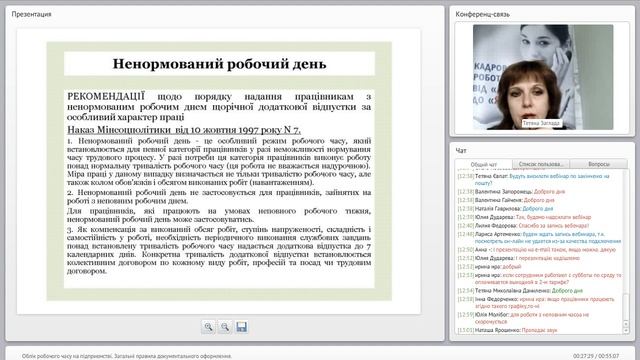The height and width of the screenshot is (360, 640).
Task: Click the Чат panel header
Action: click(x=461, y=151)
